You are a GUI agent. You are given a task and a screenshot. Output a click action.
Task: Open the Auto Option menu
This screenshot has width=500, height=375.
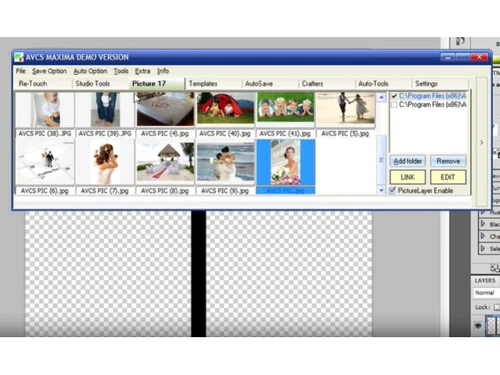(90, 71)
